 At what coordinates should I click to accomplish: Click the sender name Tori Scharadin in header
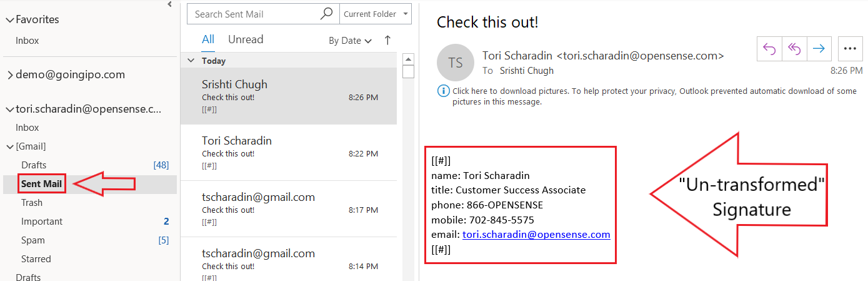click(x=518, y=56)
